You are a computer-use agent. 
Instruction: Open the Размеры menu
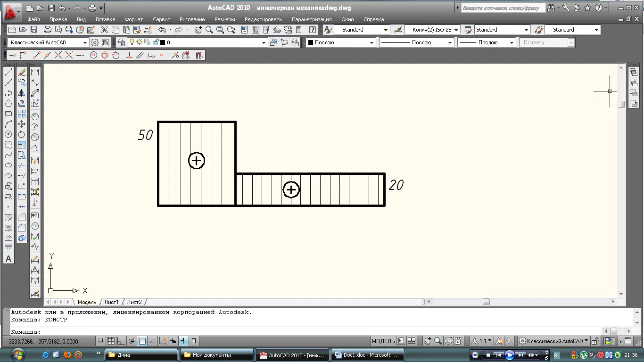[x=225, y=19]
